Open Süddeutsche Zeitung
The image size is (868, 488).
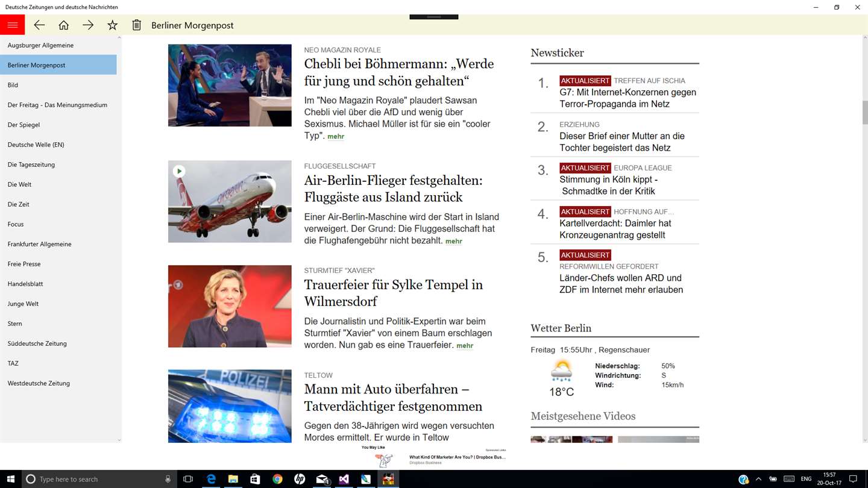58,343
